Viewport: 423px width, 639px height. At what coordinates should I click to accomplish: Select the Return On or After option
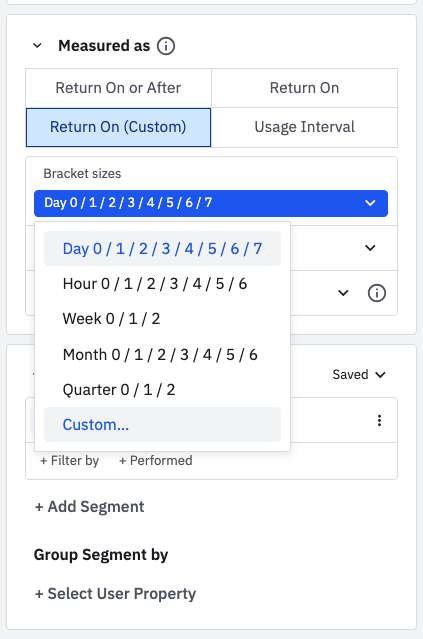click(118, 88)
